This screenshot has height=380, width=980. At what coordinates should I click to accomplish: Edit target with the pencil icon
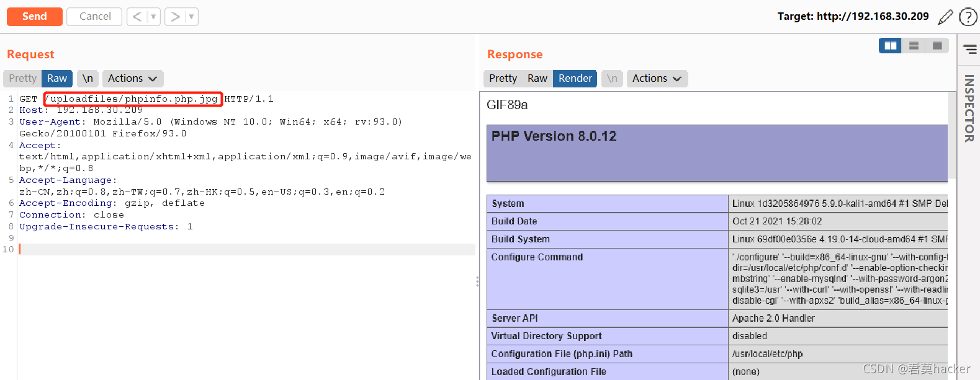pos(945,17)
